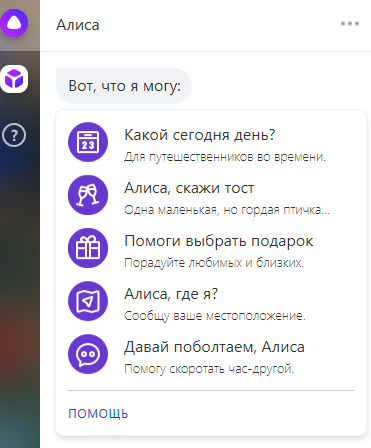
Task: Click the gift box icon
Action: pos(88,248)
